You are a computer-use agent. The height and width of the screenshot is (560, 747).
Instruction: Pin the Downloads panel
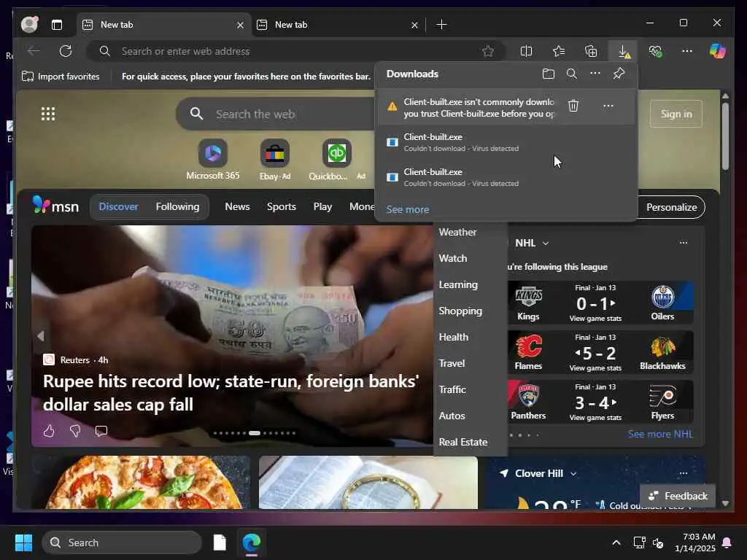point(619,74)
